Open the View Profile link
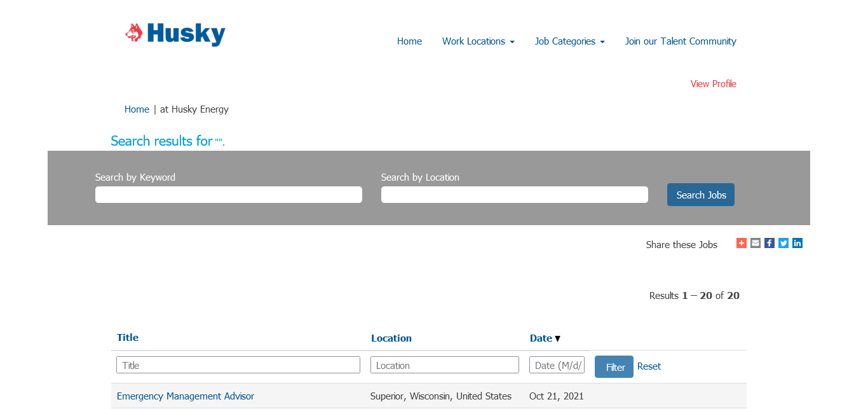Viewport: 868px width, 409px height. (713, 84)
